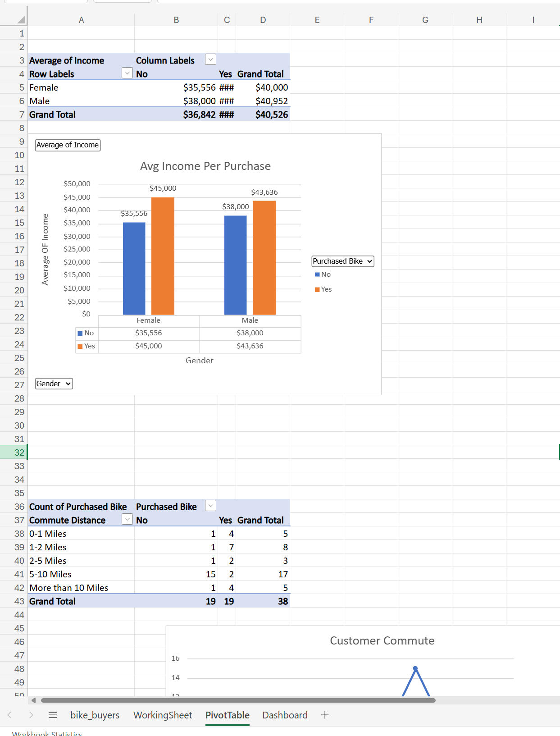Click the blue No legend swatch

coord(317,274)
